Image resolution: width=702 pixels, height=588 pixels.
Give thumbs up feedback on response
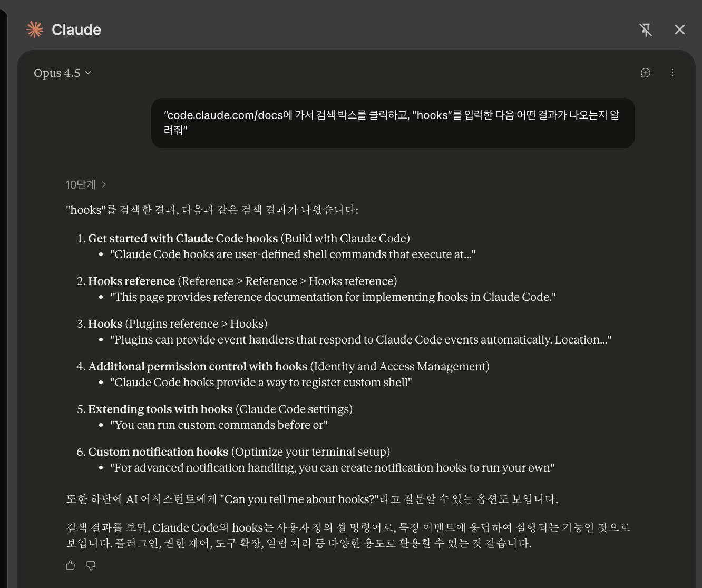[71, 565]
